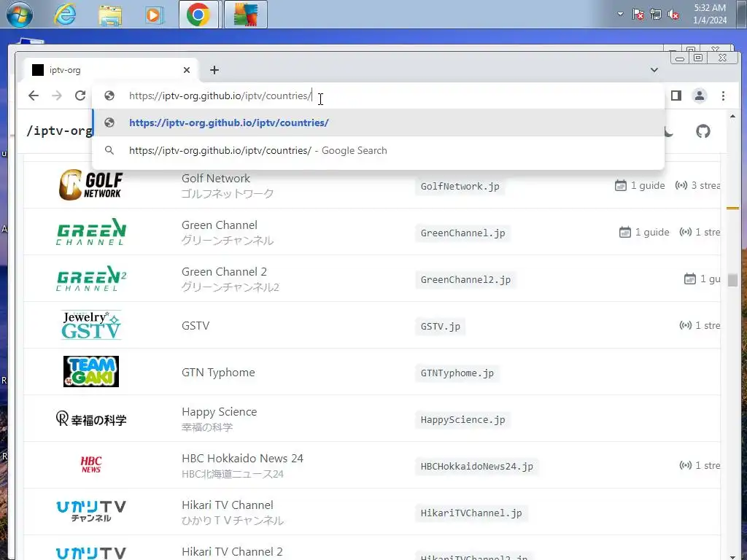Image resolution: width=747 pixels, height=560 pixels.
Task: Click the Hikari TV Channel logo
Action: point(91,511)
